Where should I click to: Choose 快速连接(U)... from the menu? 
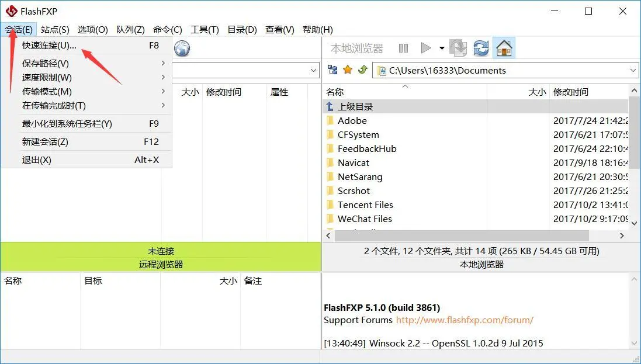[x=86, y=46]
